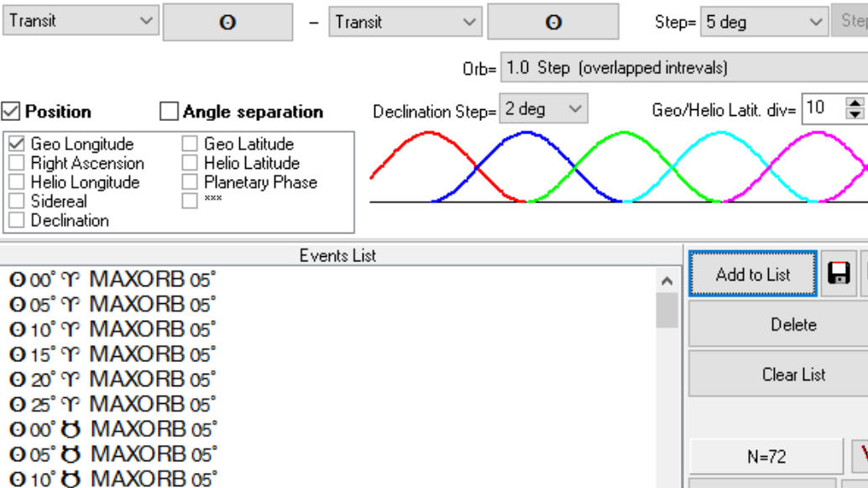Open the first Transit dropdown
This screenshot has height=488, width=868.
81,22
